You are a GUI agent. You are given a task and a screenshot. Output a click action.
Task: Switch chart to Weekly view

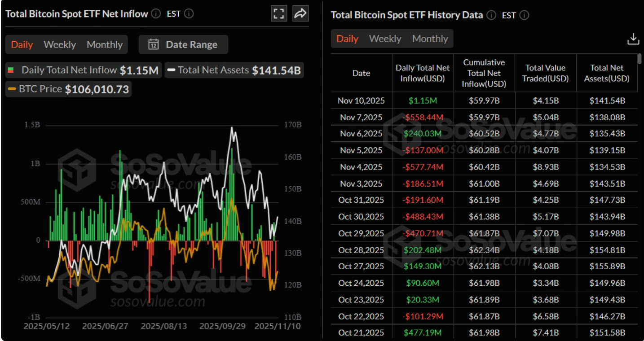click(60, 44)
